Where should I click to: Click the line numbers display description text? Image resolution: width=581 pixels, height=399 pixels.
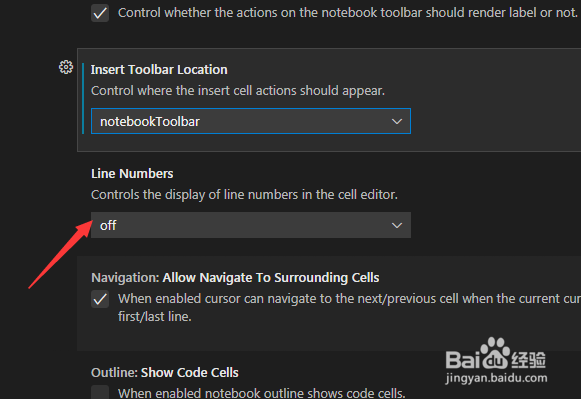pos(244,195)
